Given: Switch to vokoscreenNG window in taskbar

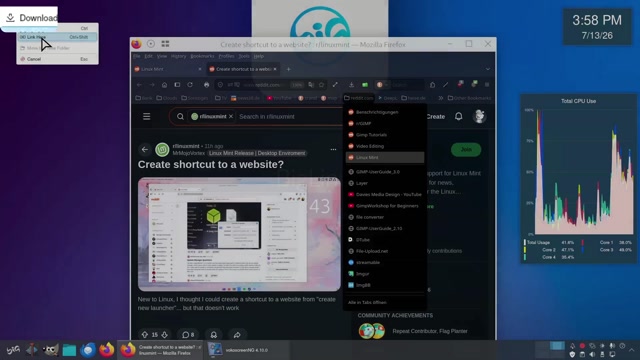Looking at the screenshot, I should coord(247,350).
